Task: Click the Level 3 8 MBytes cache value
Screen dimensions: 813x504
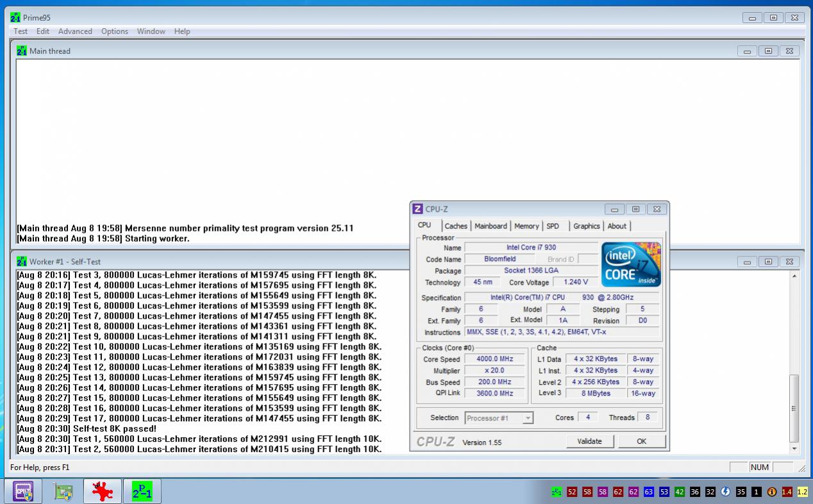Action: 596,393
